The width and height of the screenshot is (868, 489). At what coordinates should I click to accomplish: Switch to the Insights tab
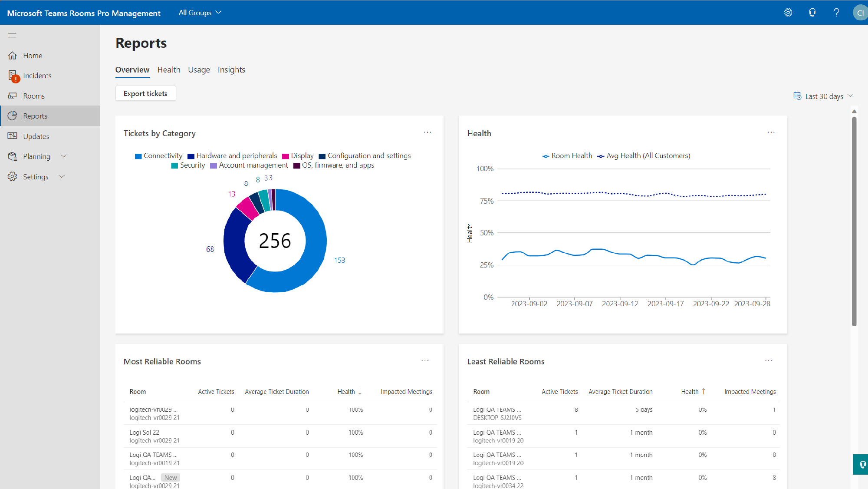(x=231, y=70)
